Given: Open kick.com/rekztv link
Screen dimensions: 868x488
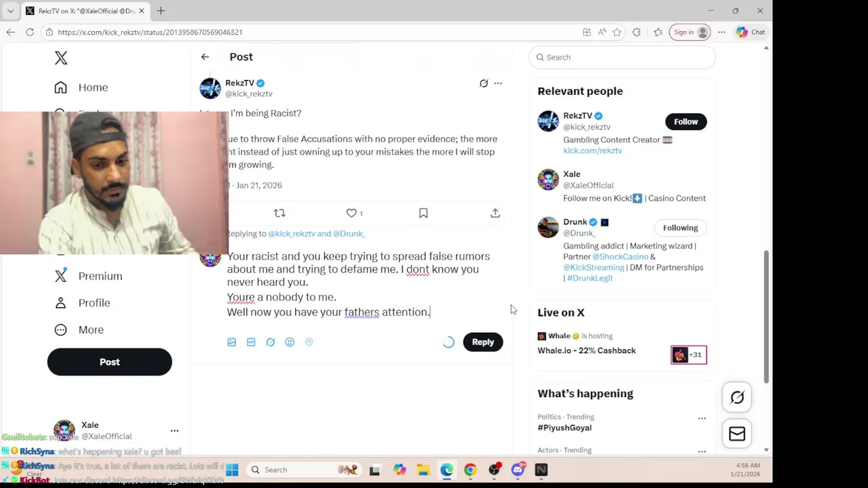Looking at the screenshot, I should (x=592, y=150).
